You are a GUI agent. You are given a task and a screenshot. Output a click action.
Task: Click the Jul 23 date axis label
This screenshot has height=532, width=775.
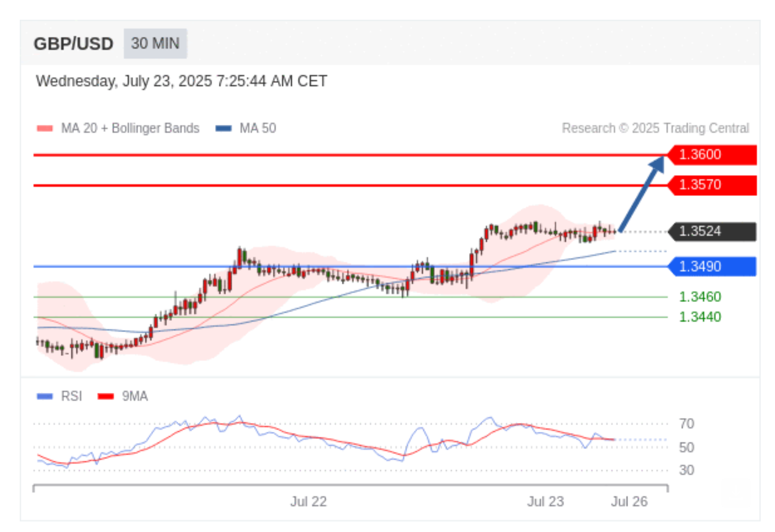(545, 501)
